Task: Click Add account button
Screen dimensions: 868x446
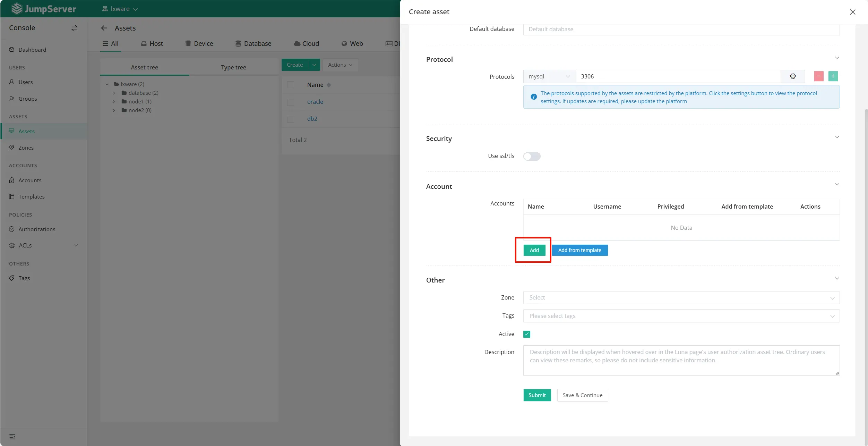Action: pos(534,250)
